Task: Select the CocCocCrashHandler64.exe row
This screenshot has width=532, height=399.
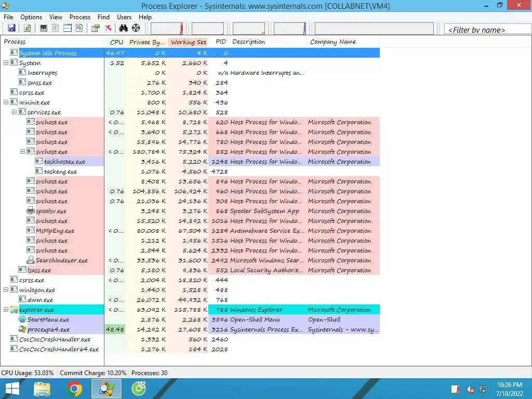Action: pyautogui.click(x=190, y=349)
